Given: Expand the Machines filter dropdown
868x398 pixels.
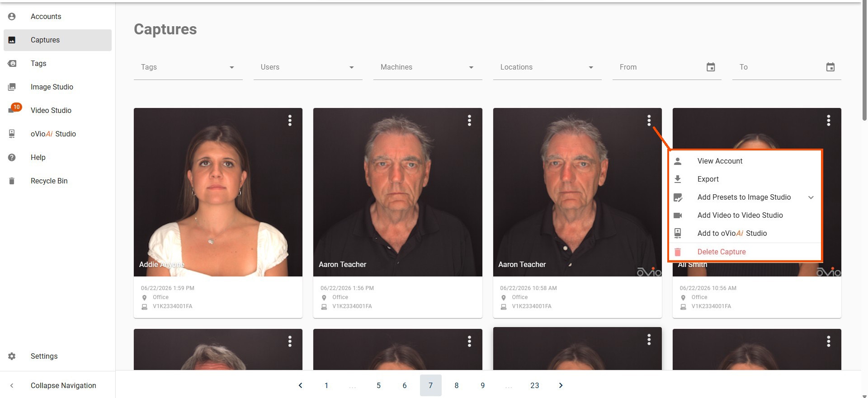Looking at the screenshot, I should (x=428, y=67).
